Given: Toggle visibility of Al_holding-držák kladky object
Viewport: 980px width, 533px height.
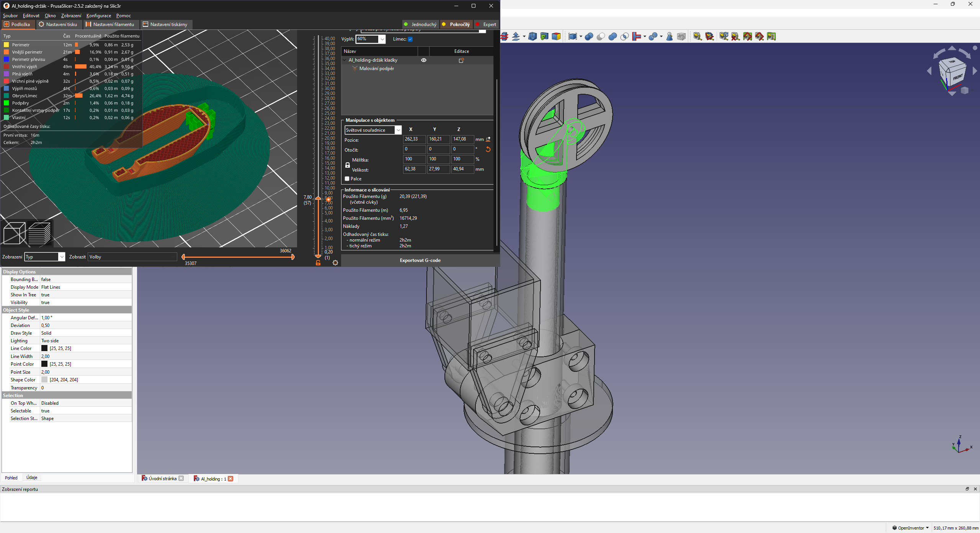Looking at the screenshot, I should click(423, 60).
